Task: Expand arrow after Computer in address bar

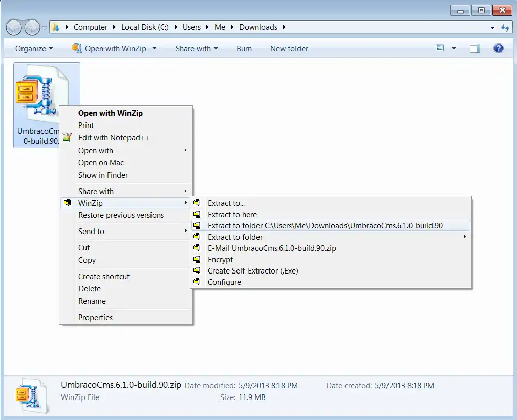Action: (114, 27)
